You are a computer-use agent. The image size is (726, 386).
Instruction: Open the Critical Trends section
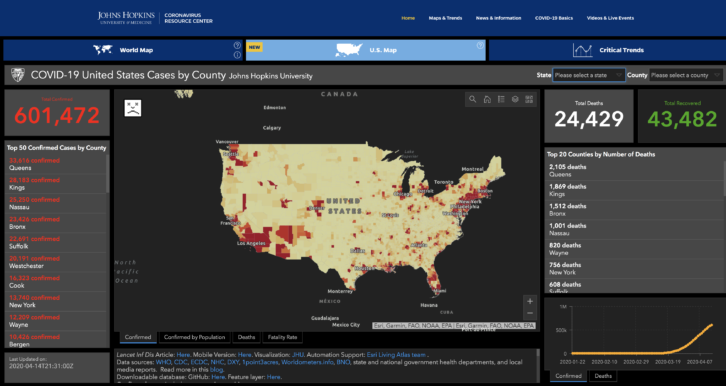[607, 50]
